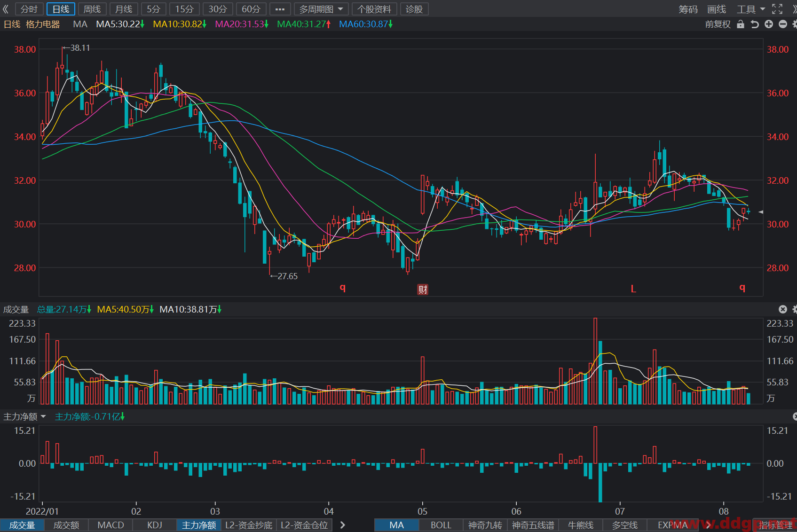The height and width of the screenshot is (532, 797).
Task: Click MA10:38.81万 volume average label
Action: click(x=190, y=309)
